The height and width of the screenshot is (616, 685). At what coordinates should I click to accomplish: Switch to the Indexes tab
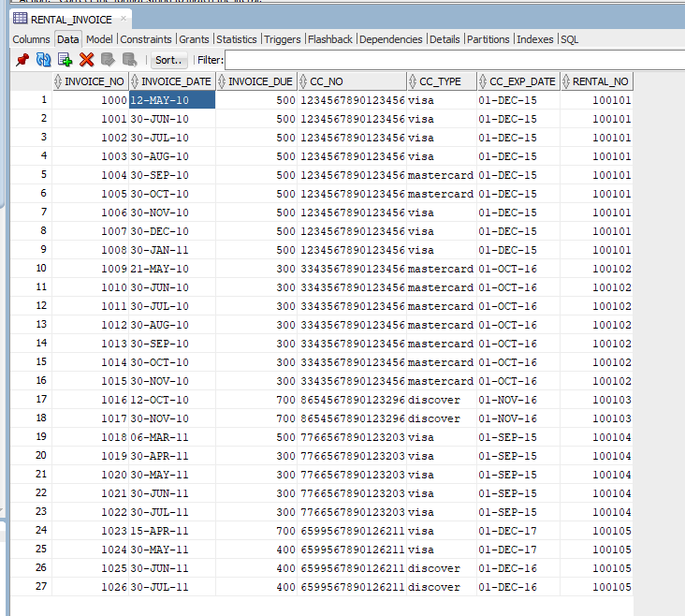pyautogui.click(x=534, y=39)
